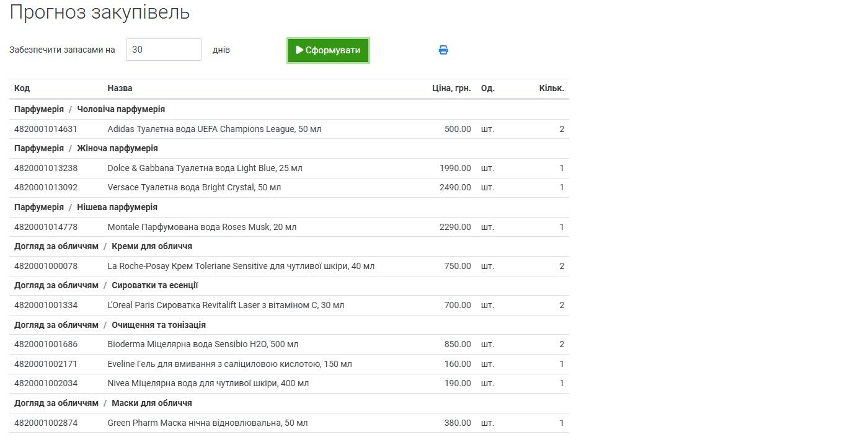Click price 750.00

pyautogui.click(x=458, y=266)
